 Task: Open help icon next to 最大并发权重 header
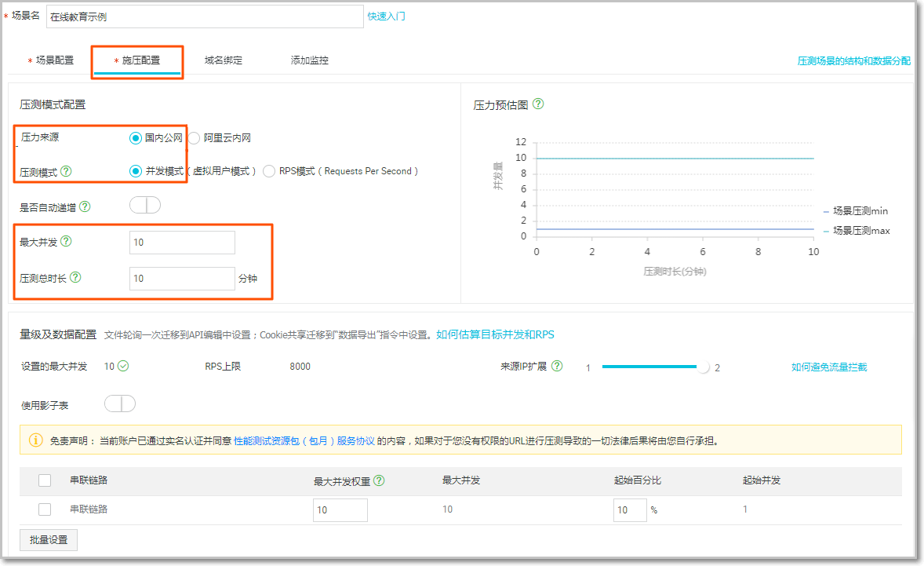pos(379,480)
